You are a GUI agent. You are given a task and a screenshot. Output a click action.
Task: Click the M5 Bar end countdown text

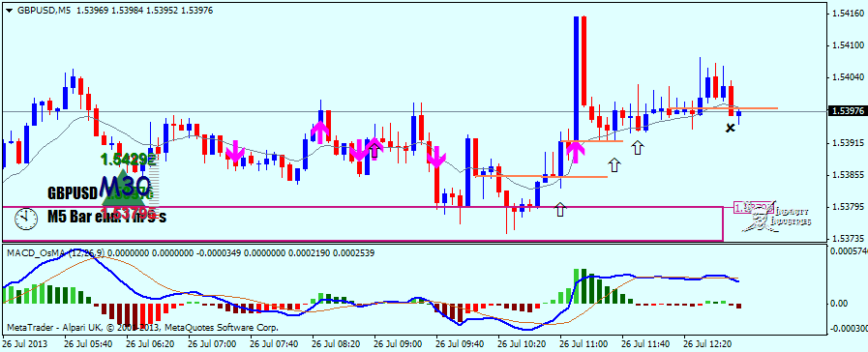[x=106, y=217]
